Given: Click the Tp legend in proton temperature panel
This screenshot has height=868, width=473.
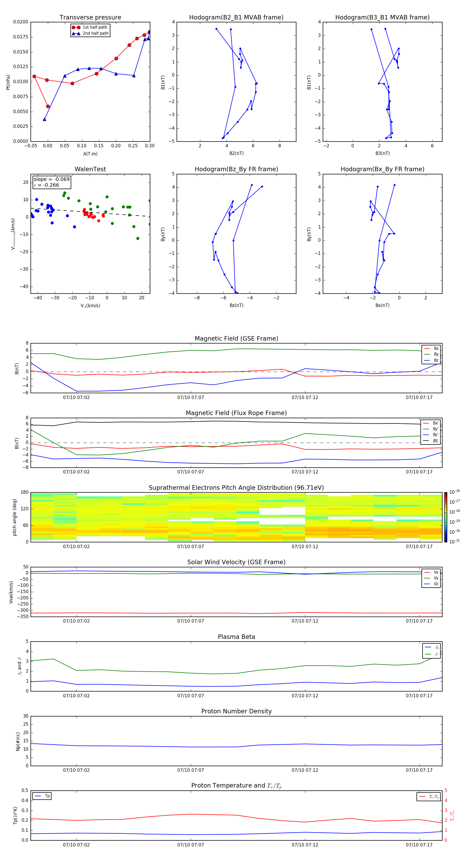Looking at the screenshot, I should tap(42, 796).
